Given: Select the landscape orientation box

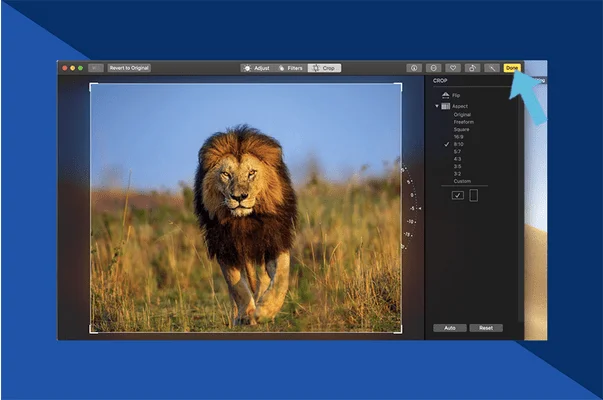Looking at the screenshot, I should pos(457,196).
